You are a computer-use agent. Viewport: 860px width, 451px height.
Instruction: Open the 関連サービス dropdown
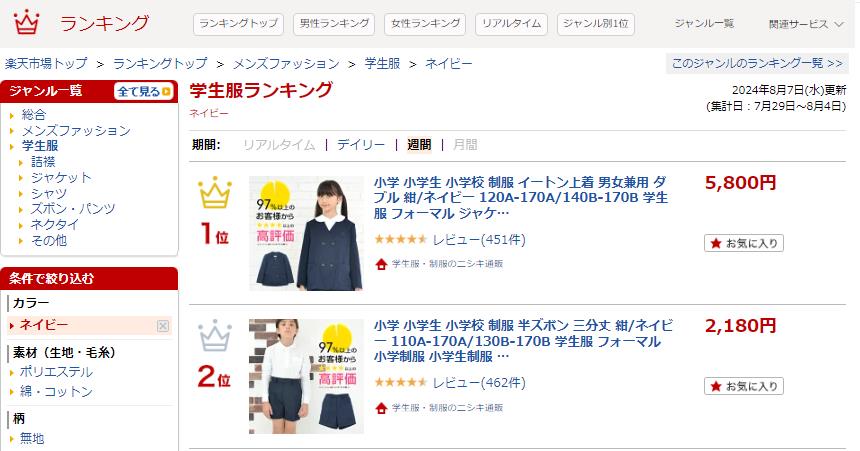click(806, 24)
